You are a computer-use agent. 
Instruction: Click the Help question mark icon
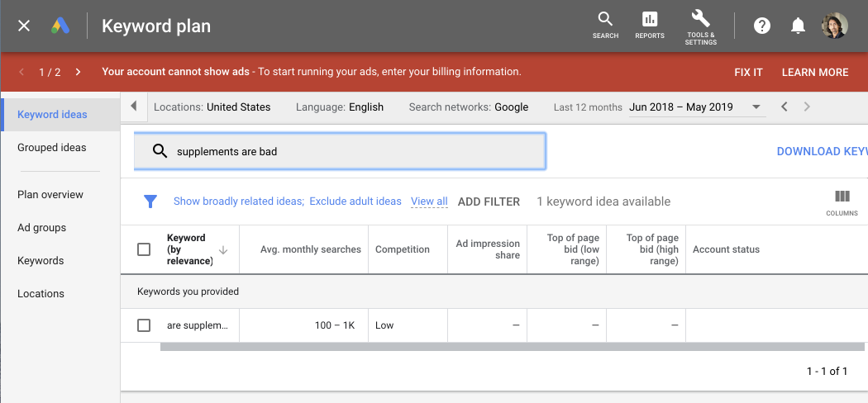[x=762, y=26]
